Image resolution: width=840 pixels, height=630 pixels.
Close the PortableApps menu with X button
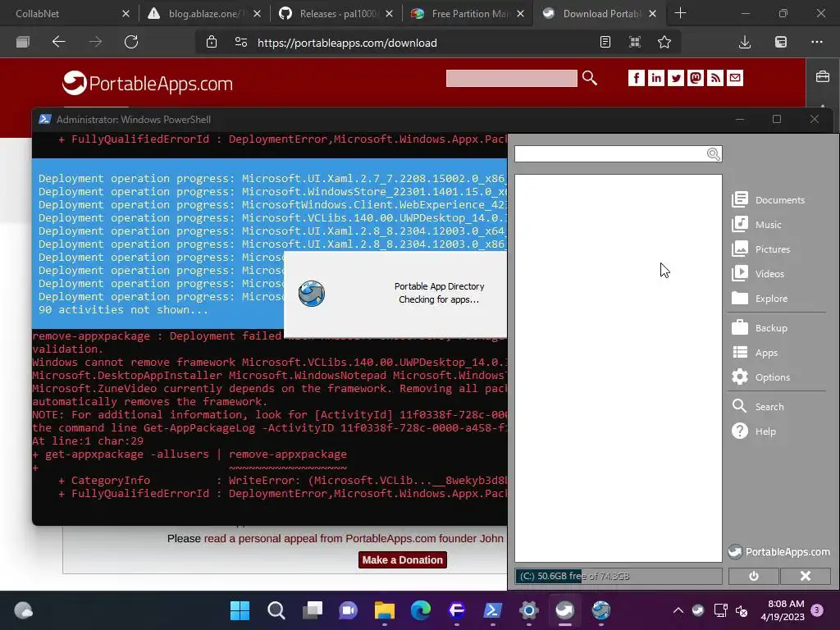pyautogui.click(x=806, y=576)
